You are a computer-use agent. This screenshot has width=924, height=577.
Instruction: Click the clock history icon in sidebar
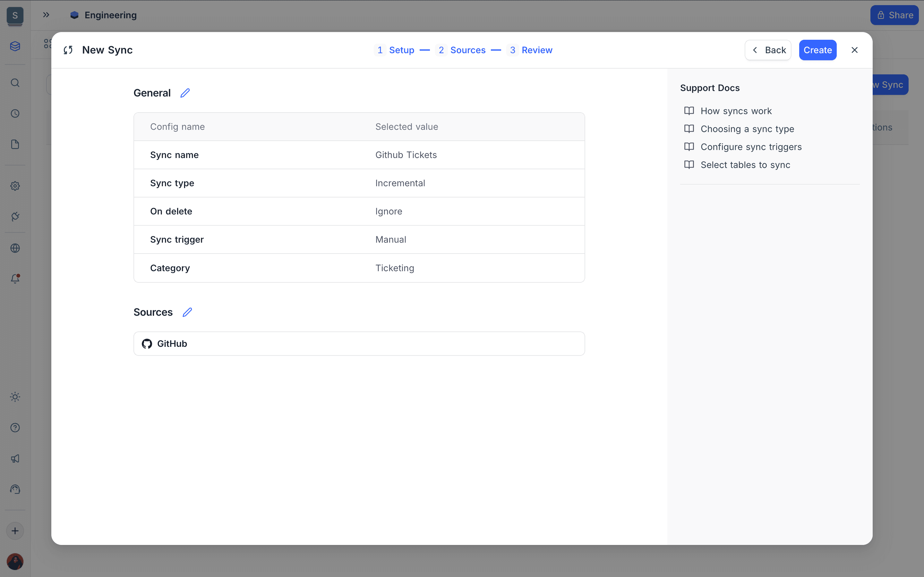click(x=15, y=113)
